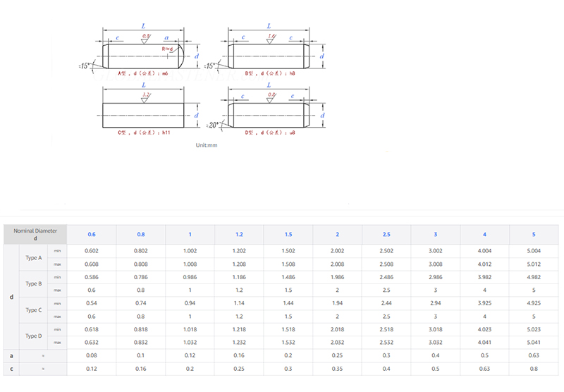
Task: Select the 0.35 cell in row c
Action: pos(337,369)
